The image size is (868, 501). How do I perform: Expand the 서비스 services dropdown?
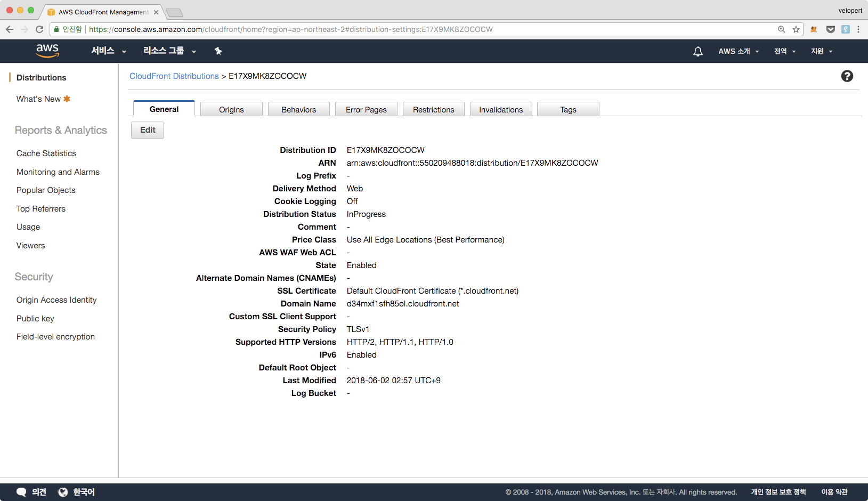(109, 51)
